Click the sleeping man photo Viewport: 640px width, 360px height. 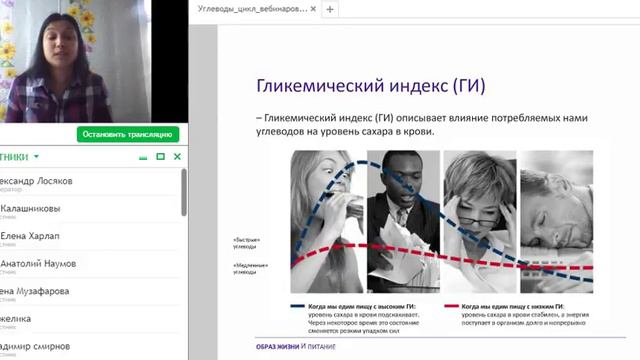coord(557,222)
